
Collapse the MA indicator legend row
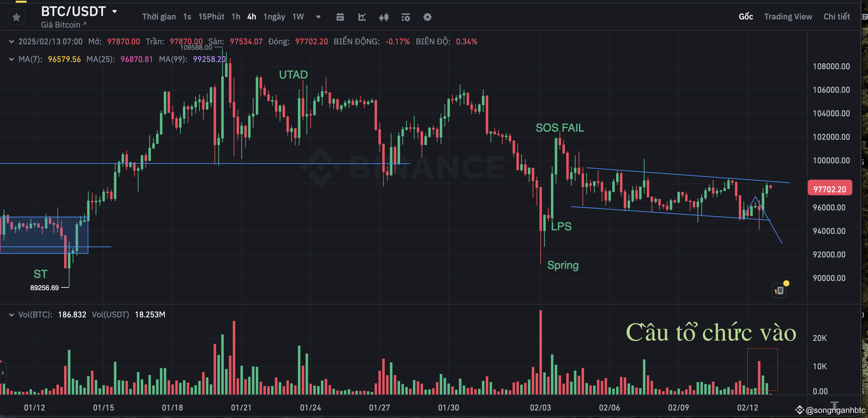point(11,59)
